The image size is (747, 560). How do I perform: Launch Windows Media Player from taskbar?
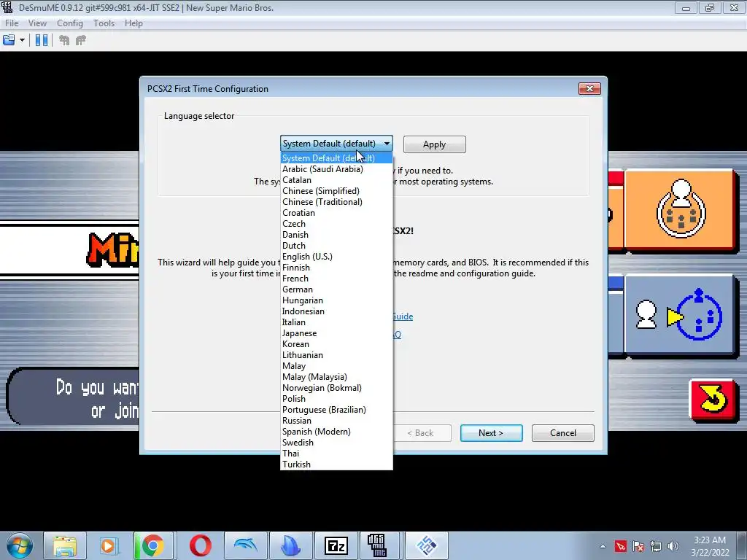[x=108, y=545]
